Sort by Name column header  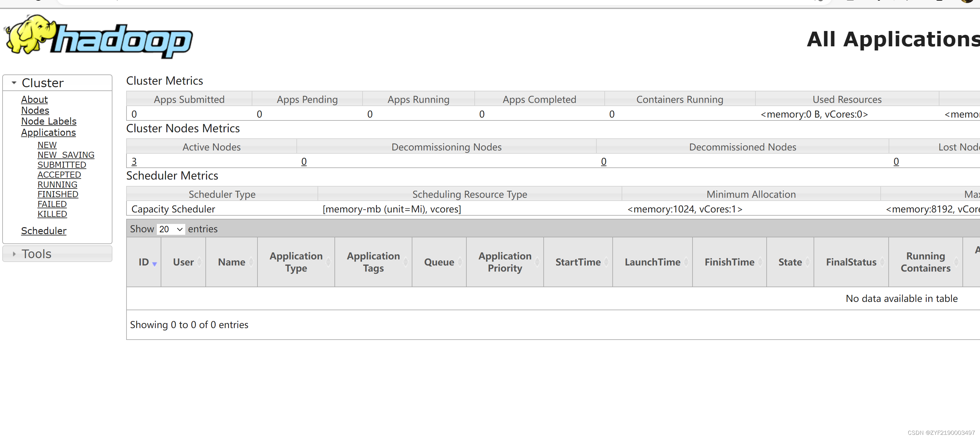click(232, 262)
